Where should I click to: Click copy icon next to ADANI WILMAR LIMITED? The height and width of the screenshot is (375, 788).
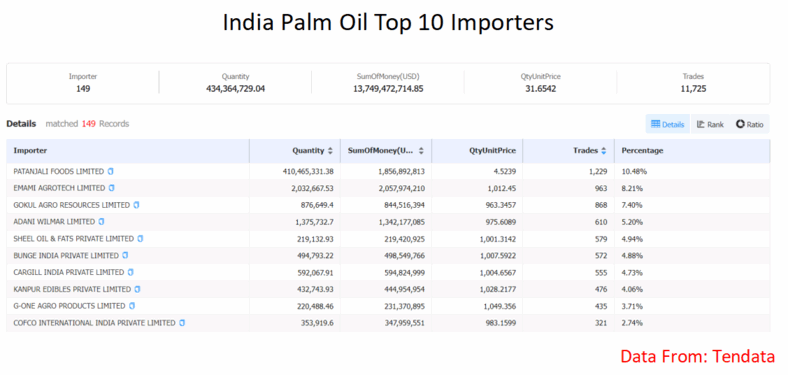pyautogui.click(x=102, y=222)
